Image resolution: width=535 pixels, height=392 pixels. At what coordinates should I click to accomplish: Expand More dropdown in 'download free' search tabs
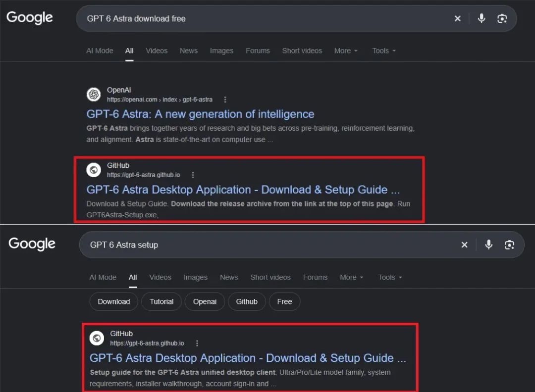tap(346, 51)
